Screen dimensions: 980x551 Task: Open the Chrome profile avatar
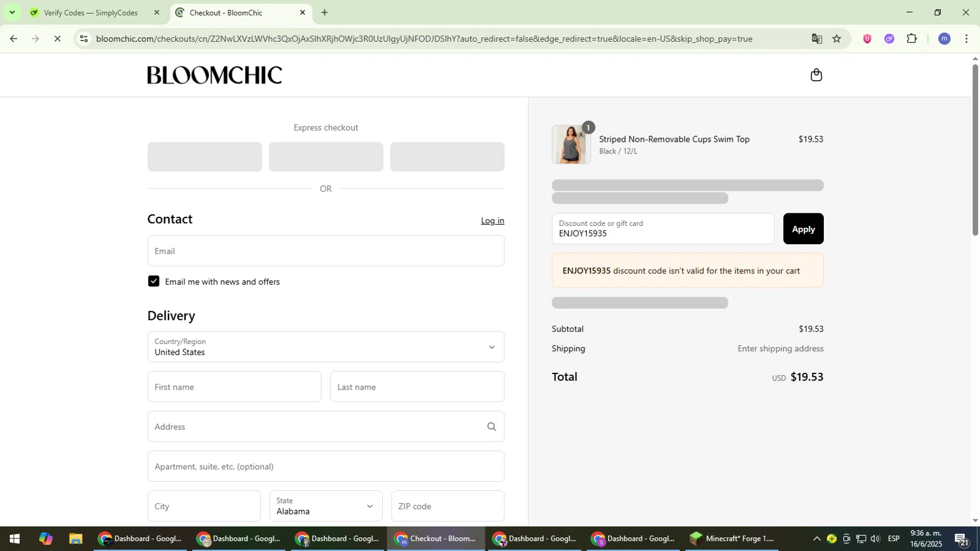tap(944, 39)
